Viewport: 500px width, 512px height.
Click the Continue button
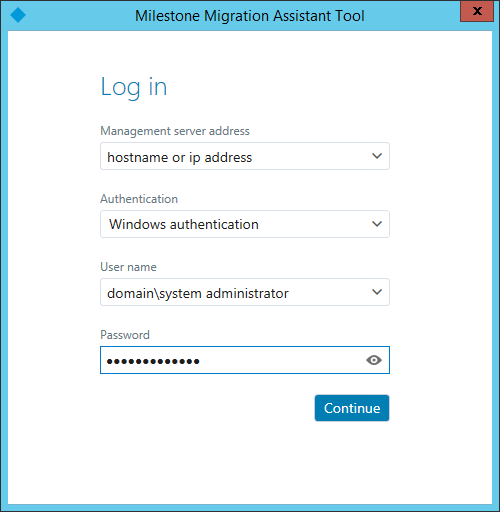pyautogui.click(x=352, y=408)
